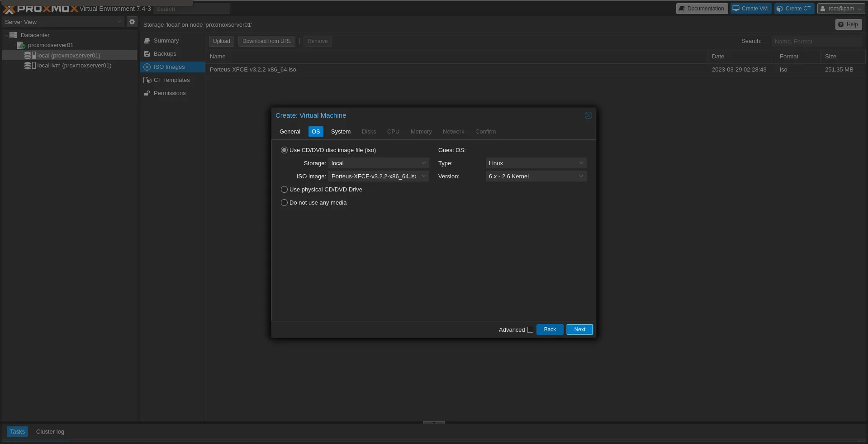Click the ISO name search field
The width and height of the screenshot is (868, 444).
point(816,41)
